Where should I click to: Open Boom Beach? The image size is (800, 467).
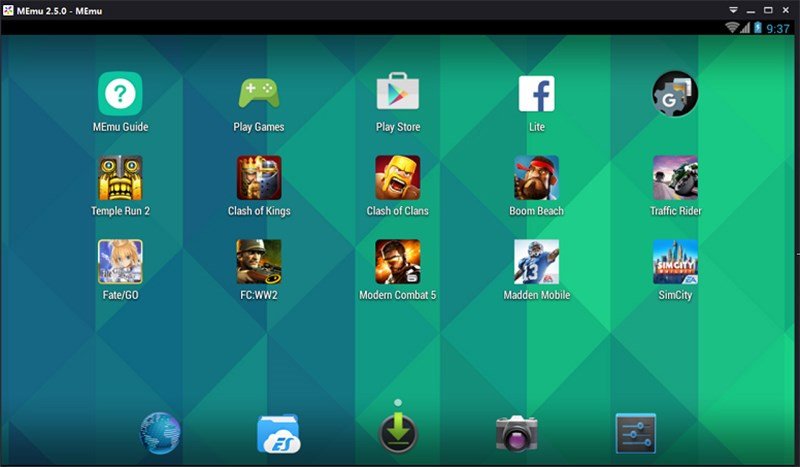[536, 178]
